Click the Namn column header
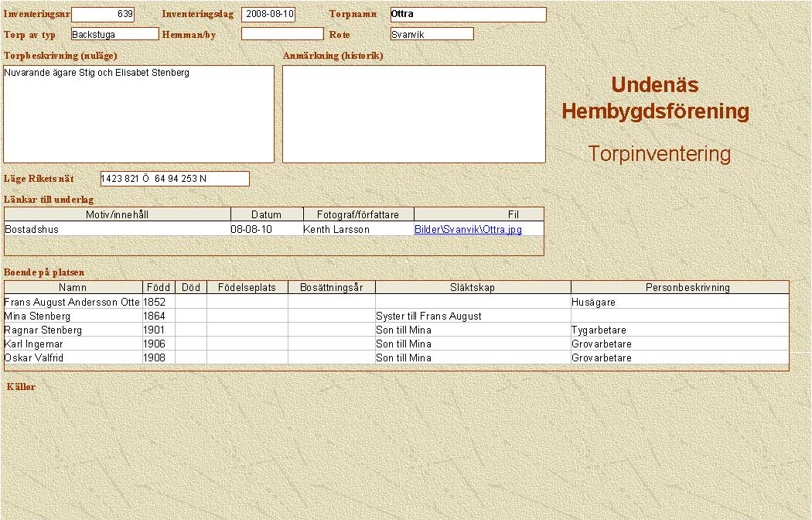812x520 pixels. coord(73,288)
